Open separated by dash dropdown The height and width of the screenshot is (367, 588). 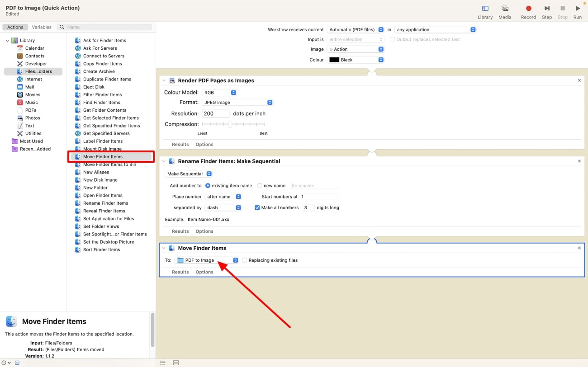coord(223,208)
